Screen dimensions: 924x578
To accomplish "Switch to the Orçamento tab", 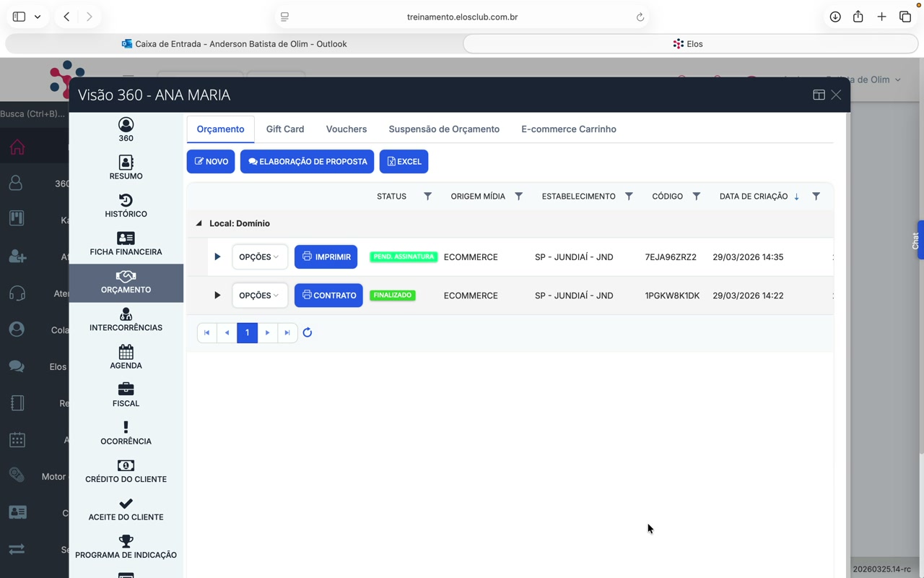I will click(x=220, y=129).
